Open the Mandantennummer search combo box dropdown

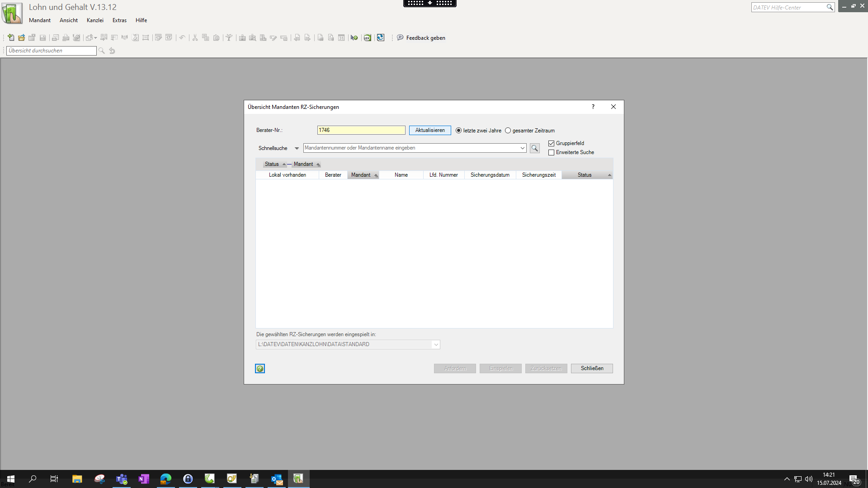(522, 148)
